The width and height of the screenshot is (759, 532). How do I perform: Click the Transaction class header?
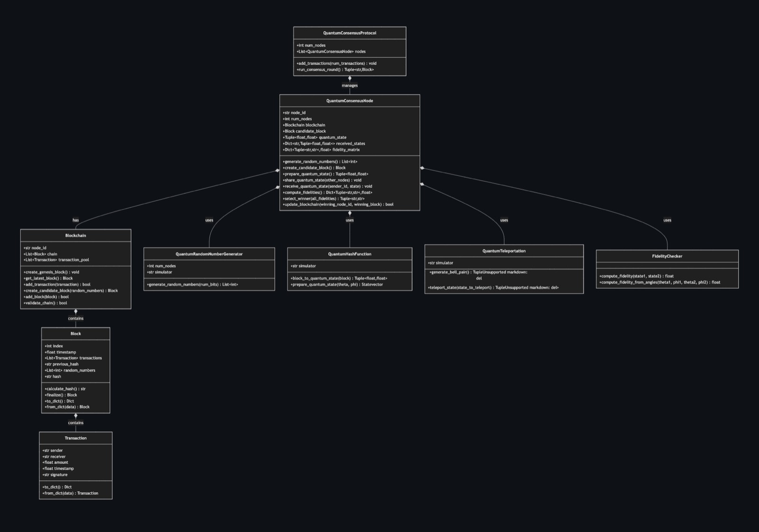(x=76, y=438)
